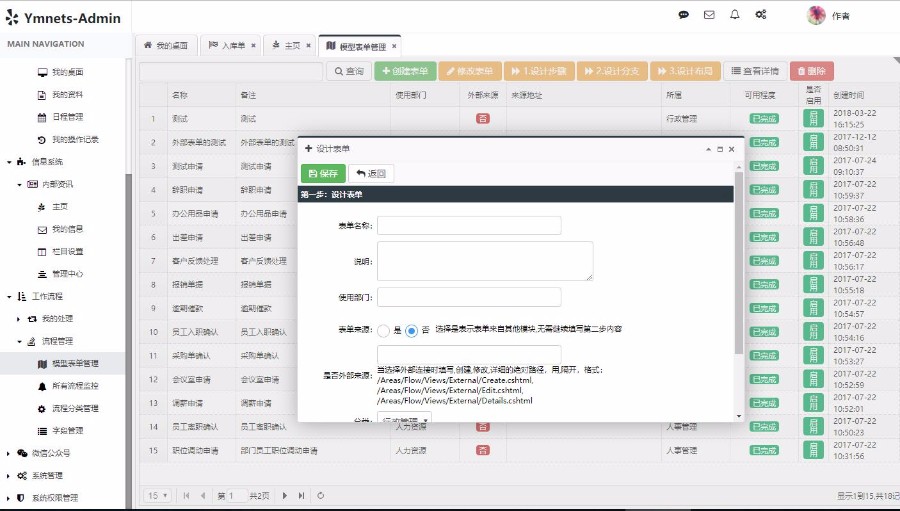Screen dimensions: 900x511
Task: Focus the toolbar search text box
Action: click(231, 71)
